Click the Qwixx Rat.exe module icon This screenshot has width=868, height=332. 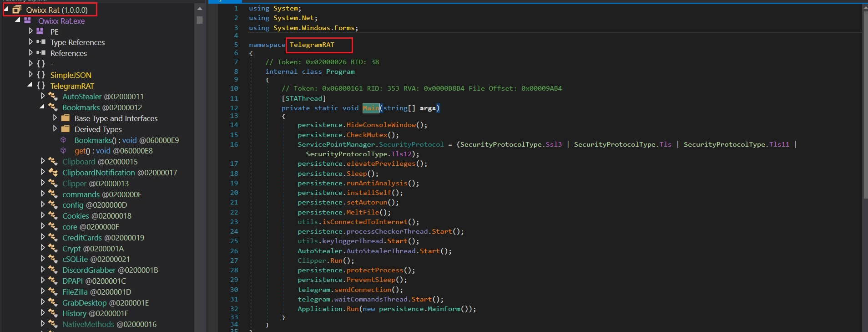coord(28,20)
